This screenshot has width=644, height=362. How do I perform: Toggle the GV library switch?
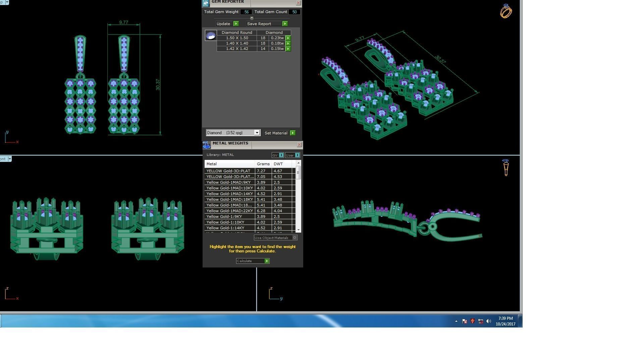(x=281, y=155)
